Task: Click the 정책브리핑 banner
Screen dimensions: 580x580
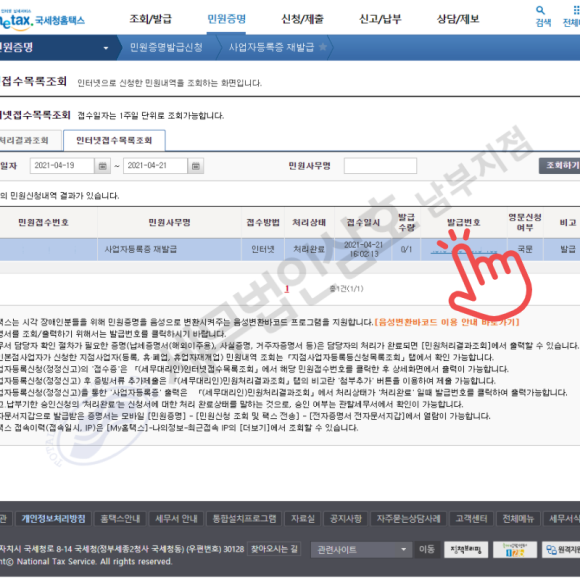Action: click(466, 550)
